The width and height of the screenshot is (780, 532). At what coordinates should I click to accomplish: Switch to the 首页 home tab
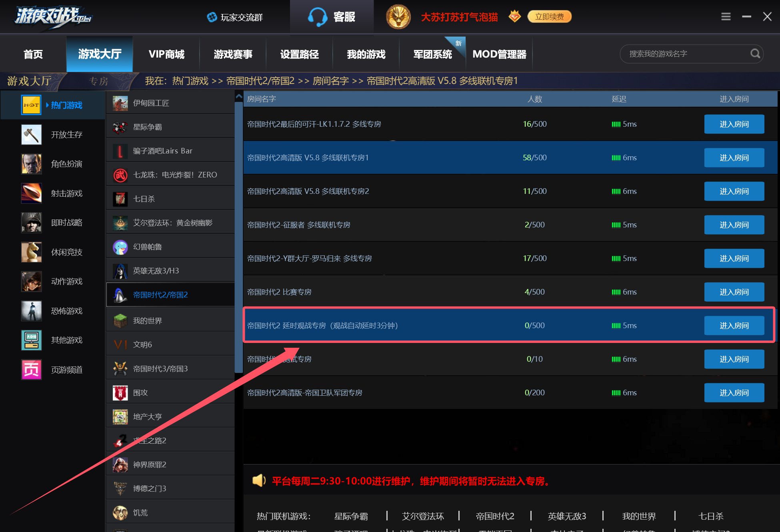[x=33, y=54]
